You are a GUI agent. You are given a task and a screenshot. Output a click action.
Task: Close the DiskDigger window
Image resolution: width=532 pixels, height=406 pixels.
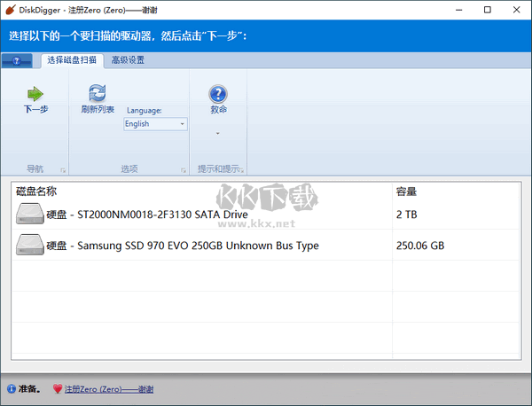(516, 10)
